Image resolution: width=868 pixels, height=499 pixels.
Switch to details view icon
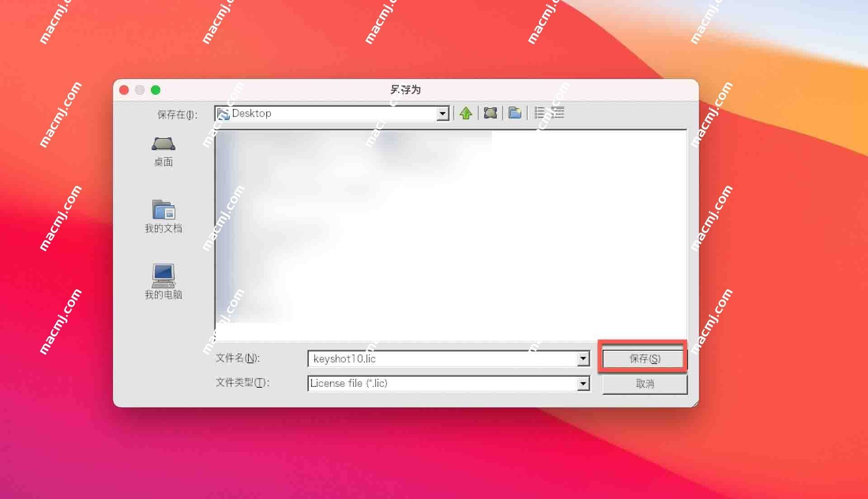pyautogui.click(x=558, y=113)
